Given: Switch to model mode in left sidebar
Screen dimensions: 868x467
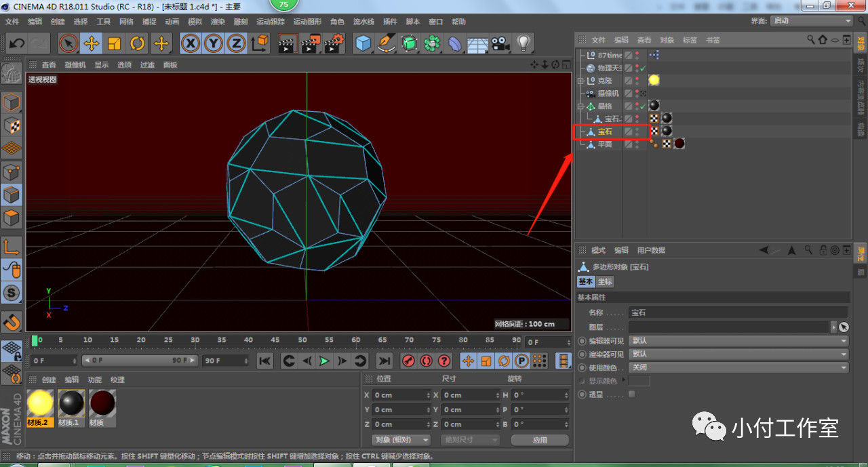Looking at the screenshot, I should (12, 103).
